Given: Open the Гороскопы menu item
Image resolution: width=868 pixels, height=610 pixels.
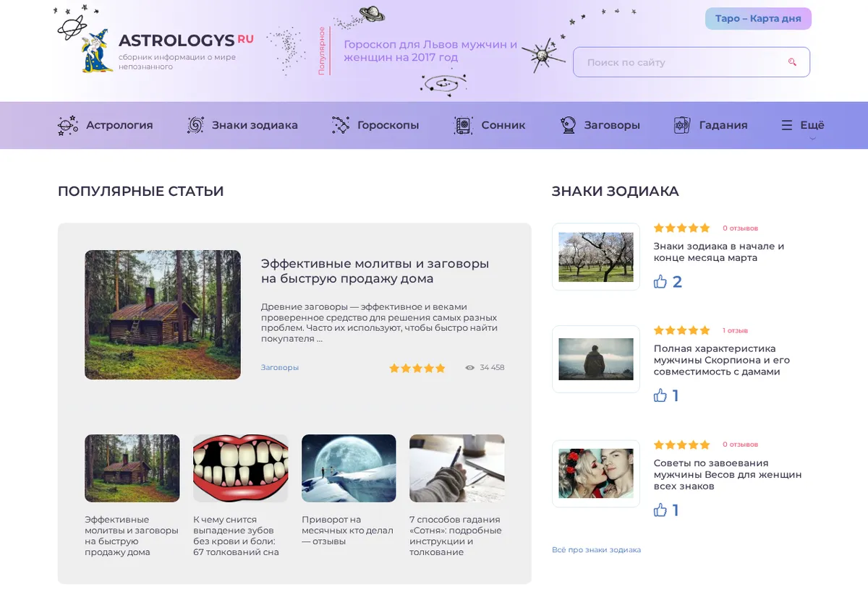Looking at the screenshot, I should coord(388,125).
